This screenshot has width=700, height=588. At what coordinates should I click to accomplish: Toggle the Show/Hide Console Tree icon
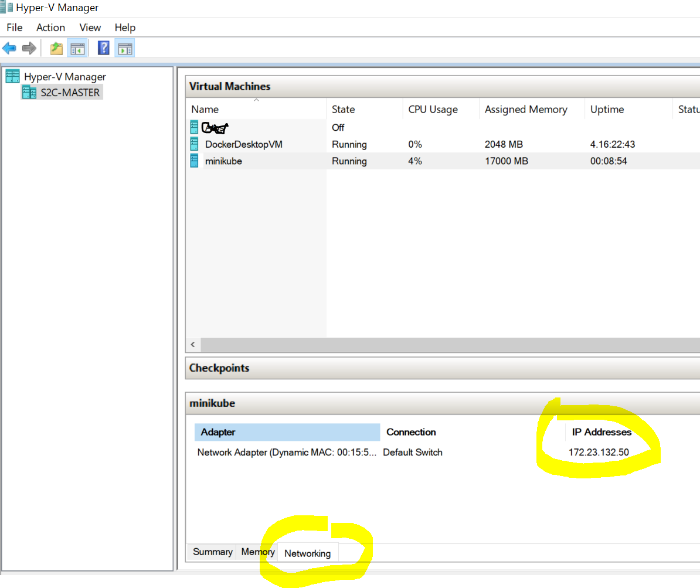point(77,48)
